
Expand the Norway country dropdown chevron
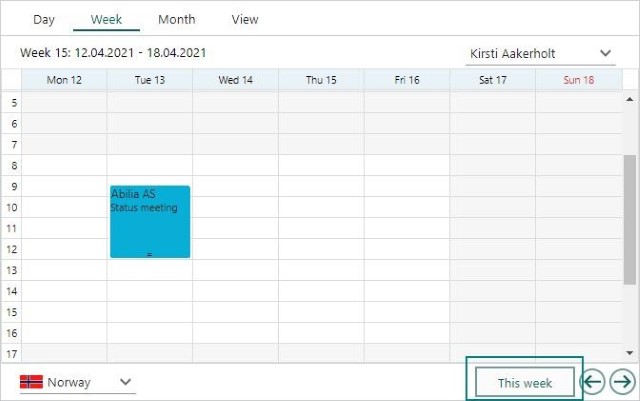pos(125,382)
